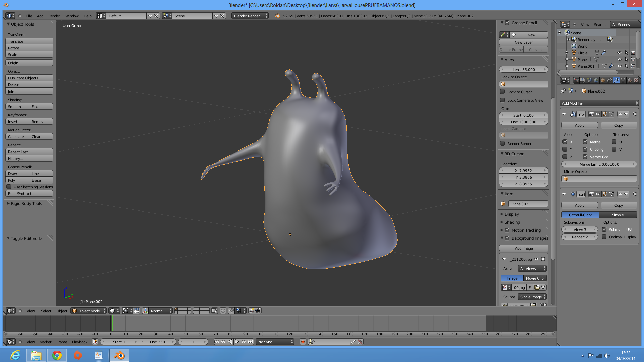This screenshot has height=362, width=644.
Task: Open the Object Mode selector
Action: (89, 311)
